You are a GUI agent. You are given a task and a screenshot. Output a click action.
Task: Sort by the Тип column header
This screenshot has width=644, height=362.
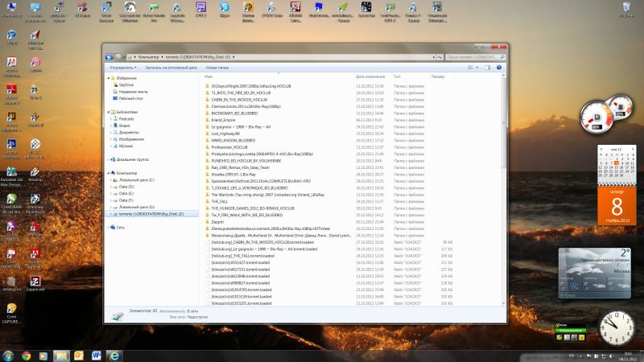pos(397,76)
